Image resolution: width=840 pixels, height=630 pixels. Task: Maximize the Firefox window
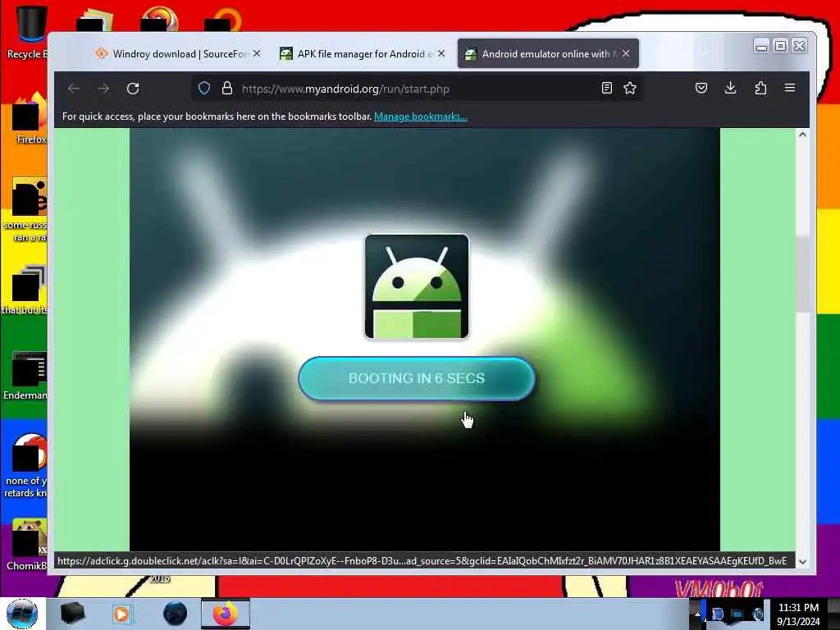coord(781,46)
